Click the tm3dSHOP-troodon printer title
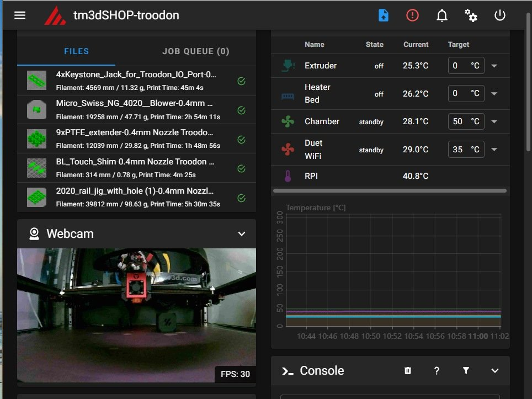This screenshot has height=399, width=532. 126,15
